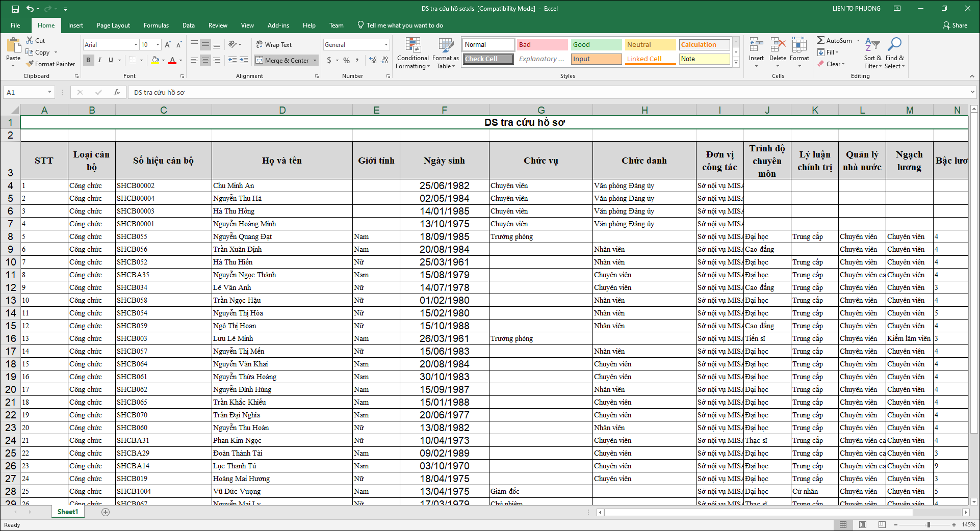This screenshot has height=531, width=980.
Task: Expand the General number format dropdown
Action: coord(386,45)
